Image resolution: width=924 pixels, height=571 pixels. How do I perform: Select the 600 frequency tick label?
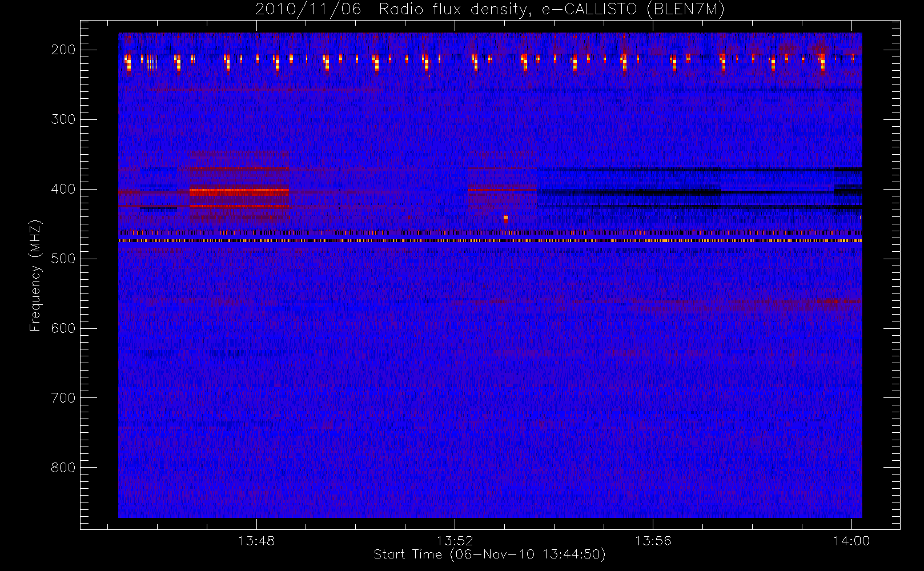pos(63,328)
